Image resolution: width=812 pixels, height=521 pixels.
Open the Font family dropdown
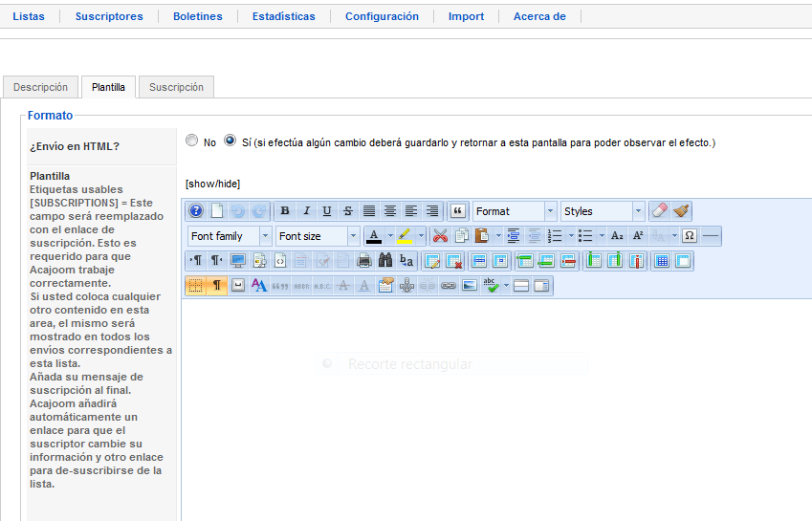point(230,236)
